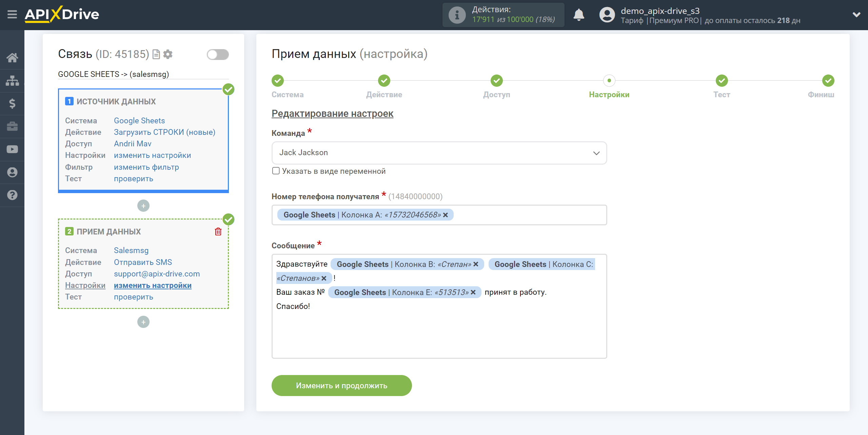Image resolution: width=868 pixels, height=435 pixels.
Task: Open the briefcase sidebar icon
Action: coord(12,126)
